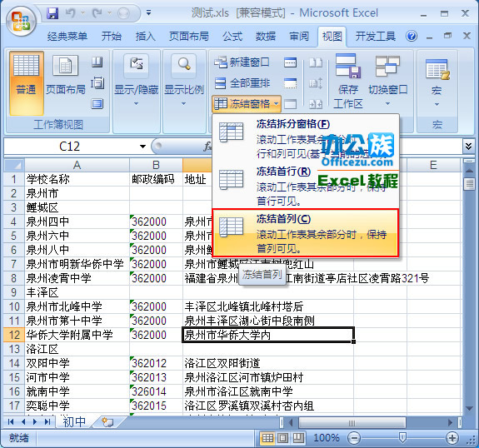Click the zoom out minus button
Image resolution: width=479 pixels, height=448 pixels.
pyautogui.click(x=354, y=438)
